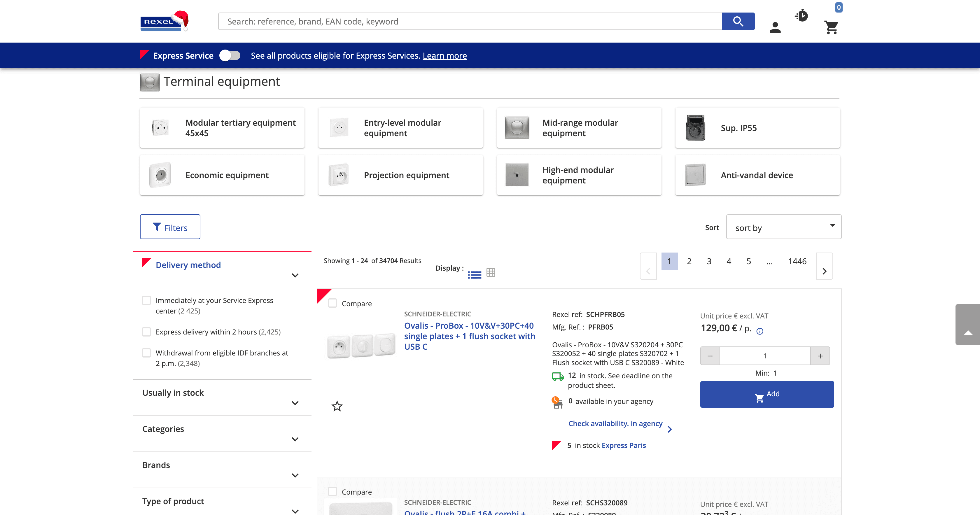Tick Compare for second Schneider product
Image resolution: width=980 pixels, height=515 pixels.
pos(332,491)
